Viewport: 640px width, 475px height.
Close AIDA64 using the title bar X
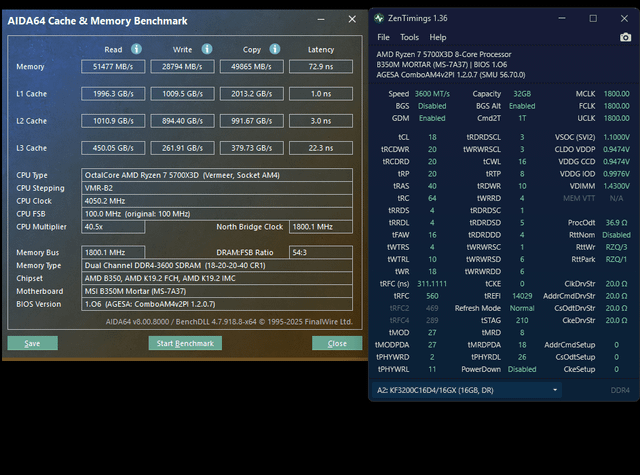click(x=352, y=19)
